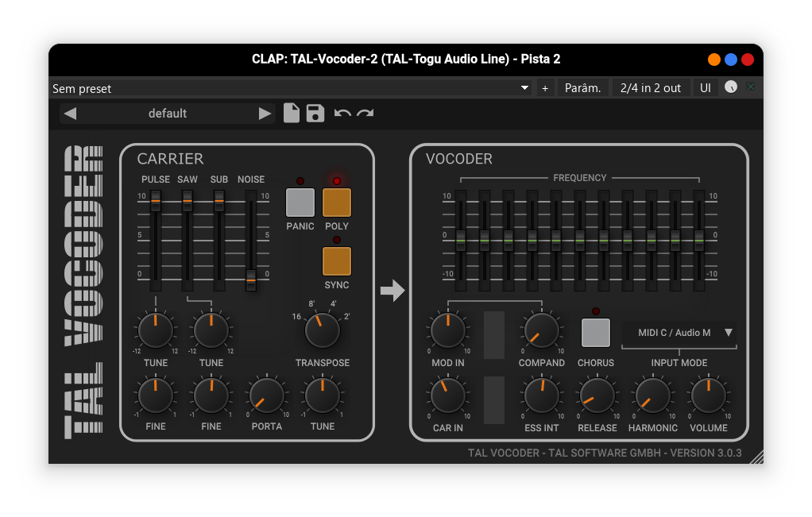The width and height of the screenshot is (812, 517).
Task: Load the previous preset with the left arrow
Action: point(69,113)
